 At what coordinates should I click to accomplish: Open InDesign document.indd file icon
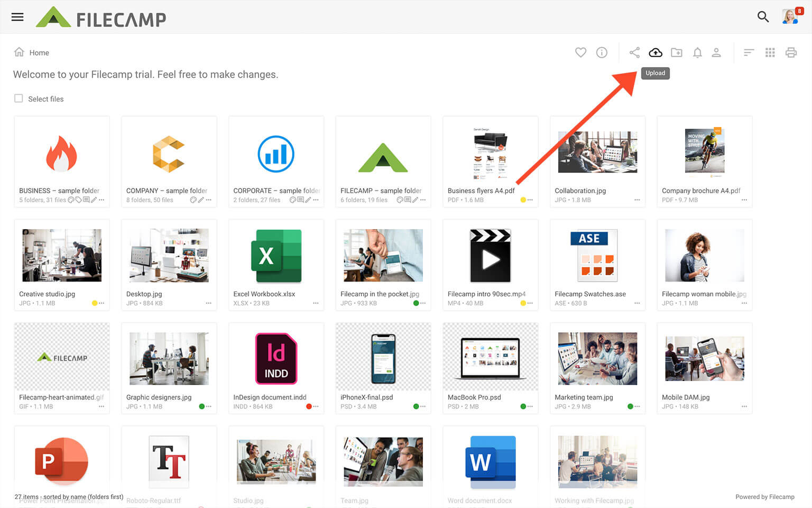tap(276, 358)
